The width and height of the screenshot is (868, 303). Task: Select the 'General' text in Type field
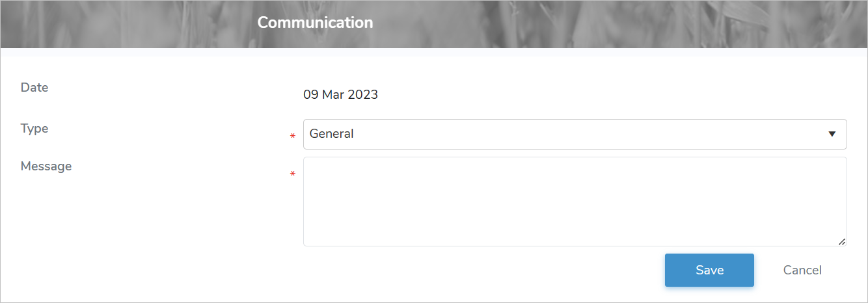332,134
